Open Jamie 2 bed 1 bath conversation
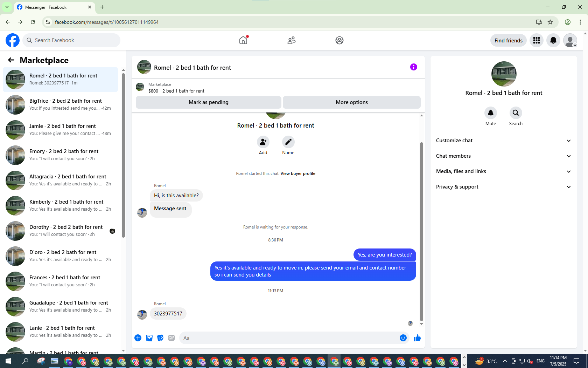588x368 pixels. [60, 130]
